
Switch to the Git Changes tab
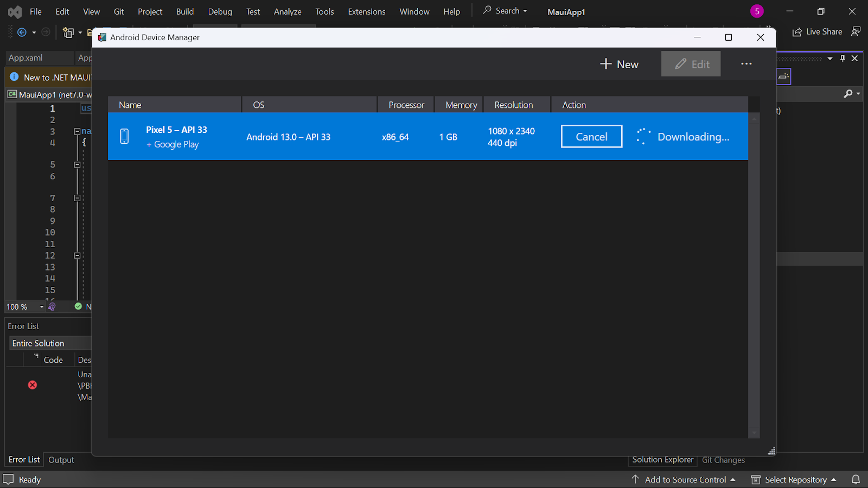723,460
